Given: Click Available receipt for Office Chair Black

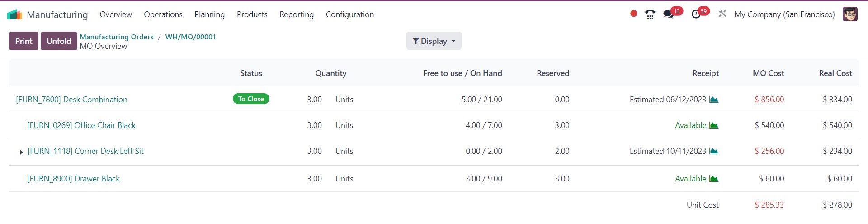Looking at the screenshot, I should (690, 125).
